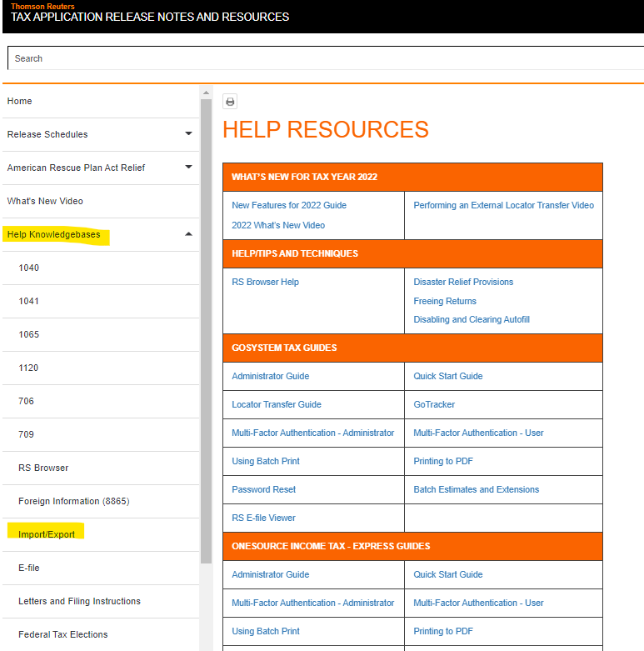Open 2022 What's New Video link

pos(278,225)
